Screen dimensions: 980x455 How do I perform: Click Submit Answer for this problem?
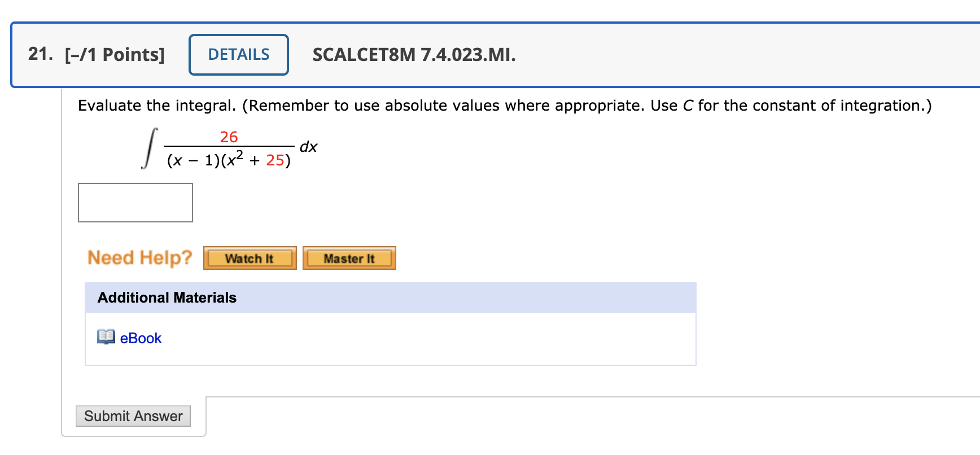tap(133, 416)
